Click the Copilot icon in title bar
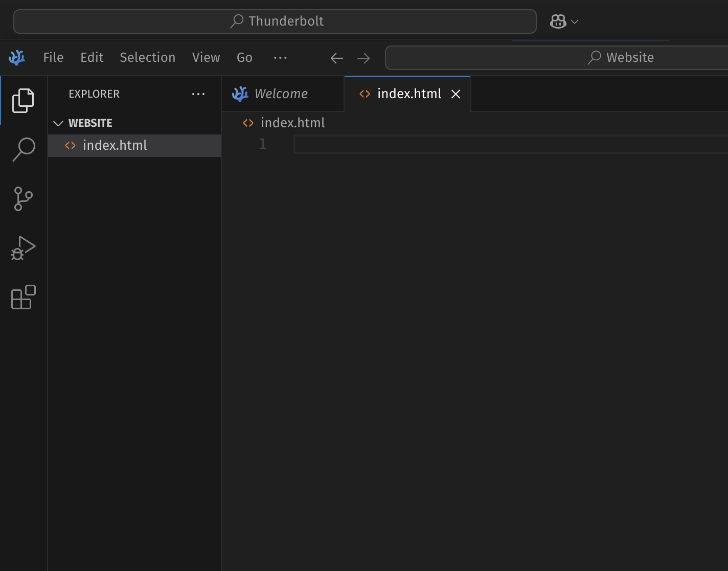The height and width of the screenshot is (571, 728). (558, 21)
